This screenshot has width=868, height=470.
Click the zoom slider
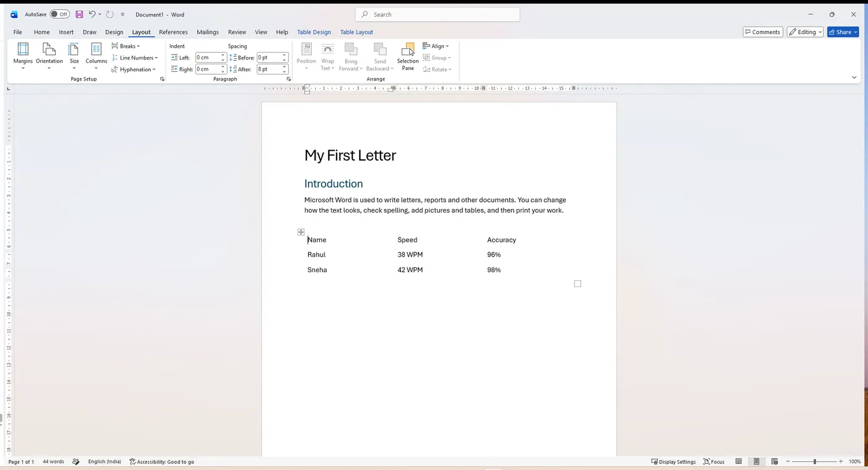pyautogui.click(x=815, y=461)
